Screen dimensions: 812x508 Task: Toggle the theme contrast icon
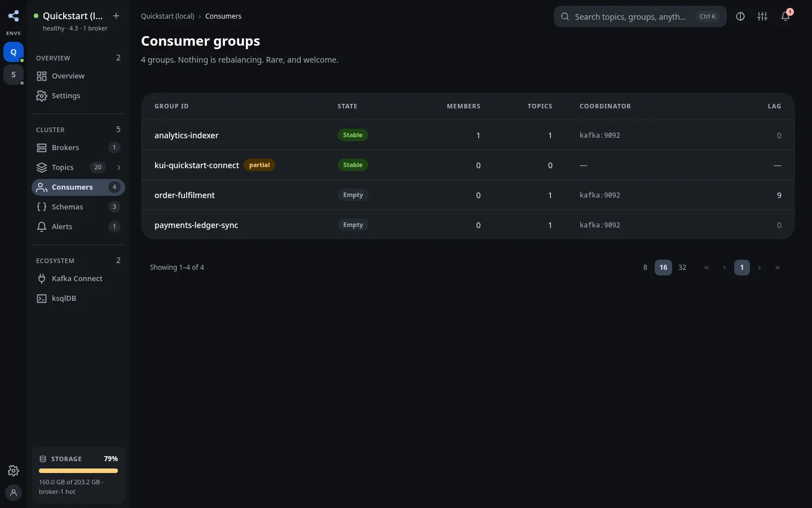coord(740,17)
